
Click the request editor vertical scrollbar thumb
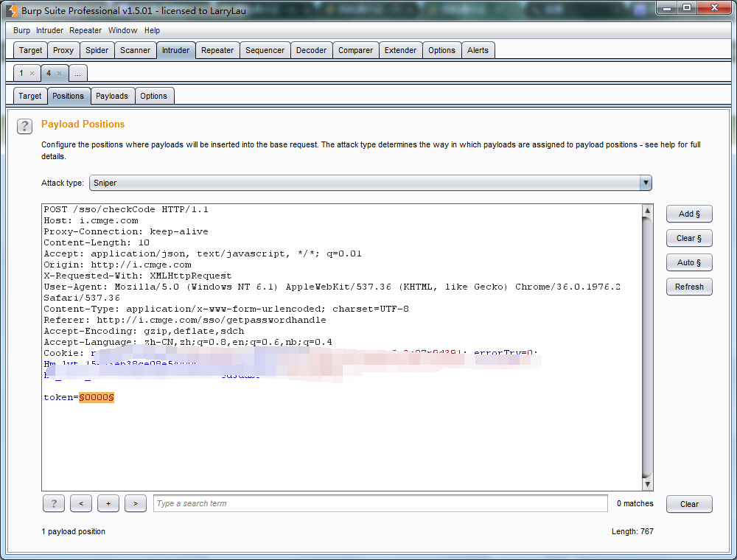(647, 348)
